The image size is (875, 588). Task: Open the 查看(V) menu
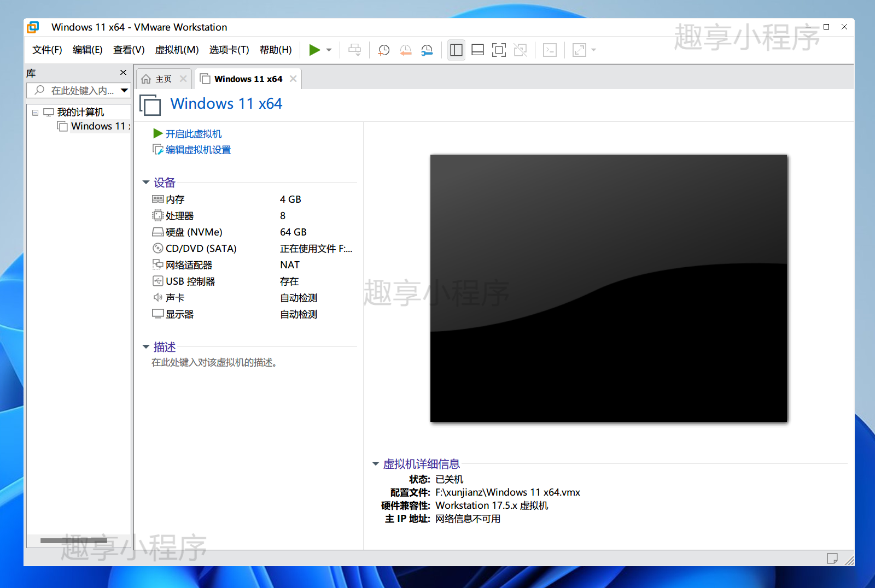tap(129, 50)
